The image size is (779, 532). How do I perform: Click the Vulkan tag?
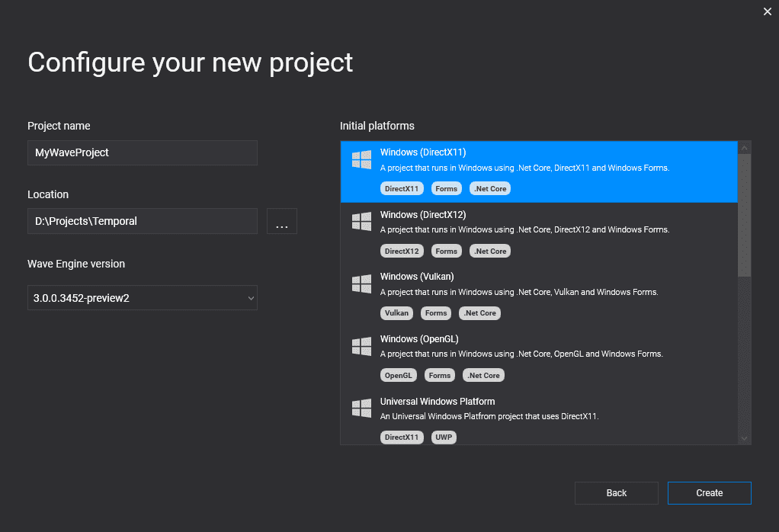[x=396, y=313]
